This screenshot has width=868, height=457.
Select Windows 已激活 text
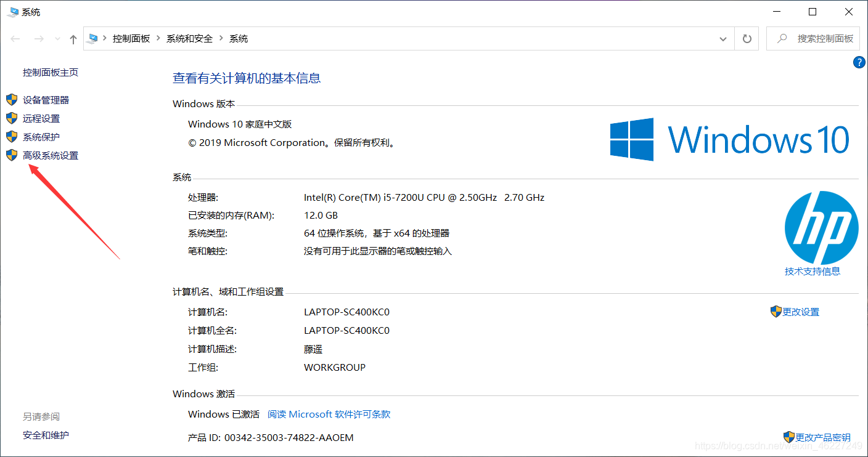coord(224,414)
